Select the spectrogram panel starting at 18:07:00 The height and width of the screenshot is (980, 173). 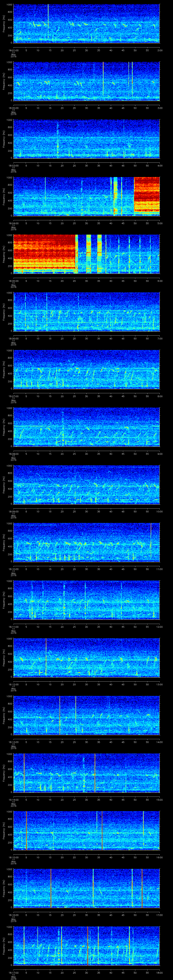pos(86,369)
